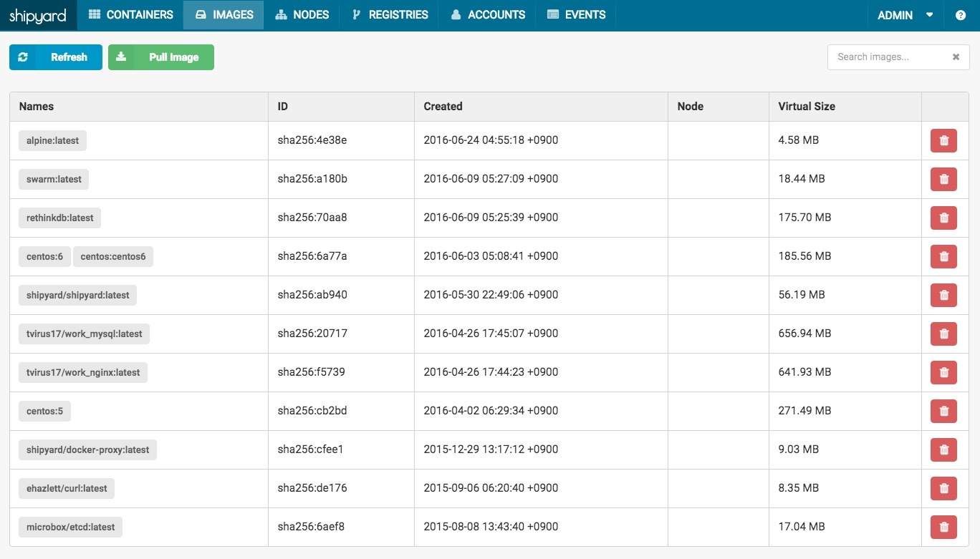Click the help question mark icon

click(x=961, y=15)
